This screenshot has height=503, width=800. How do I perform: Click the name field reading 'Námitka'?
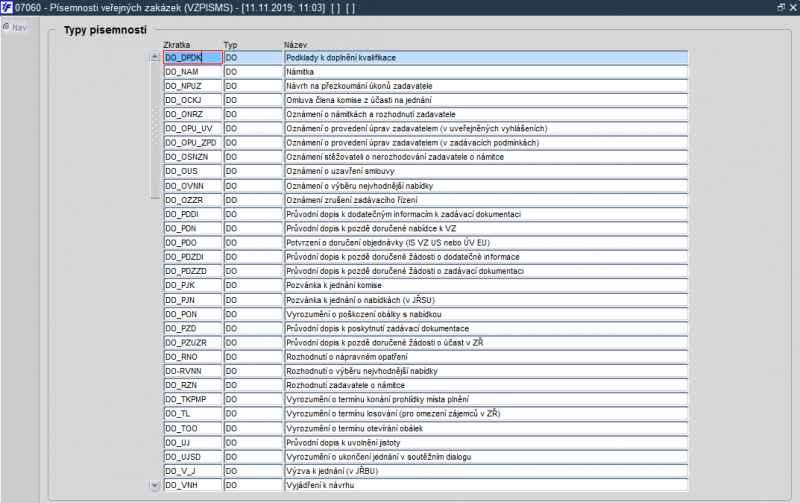486,72
